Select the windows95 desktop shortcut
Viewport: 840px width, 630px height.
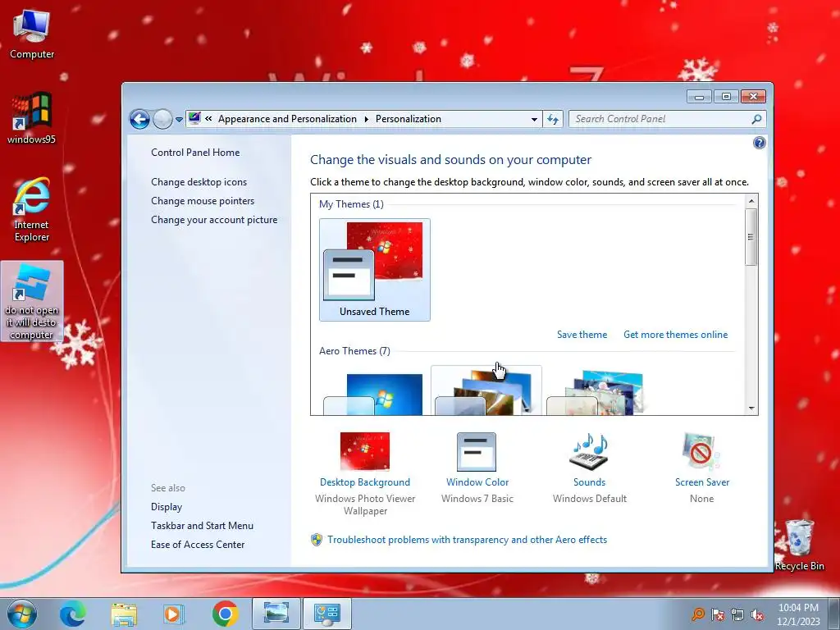32,118
